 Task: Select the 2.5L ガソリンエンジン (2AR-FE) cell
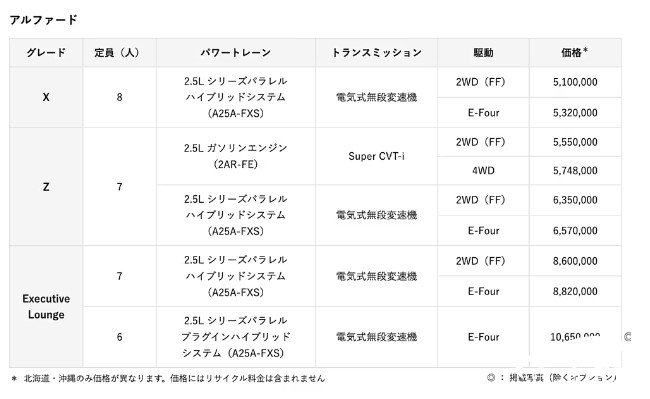235,156
